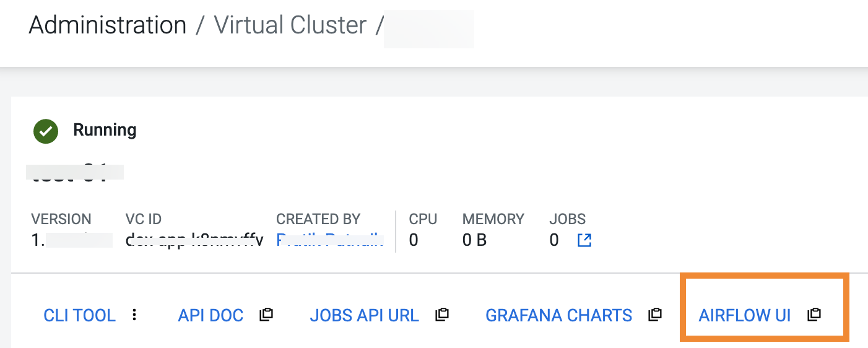Select the VC ID value text
The image size is (868, 348).
click(x=194, y=240)
